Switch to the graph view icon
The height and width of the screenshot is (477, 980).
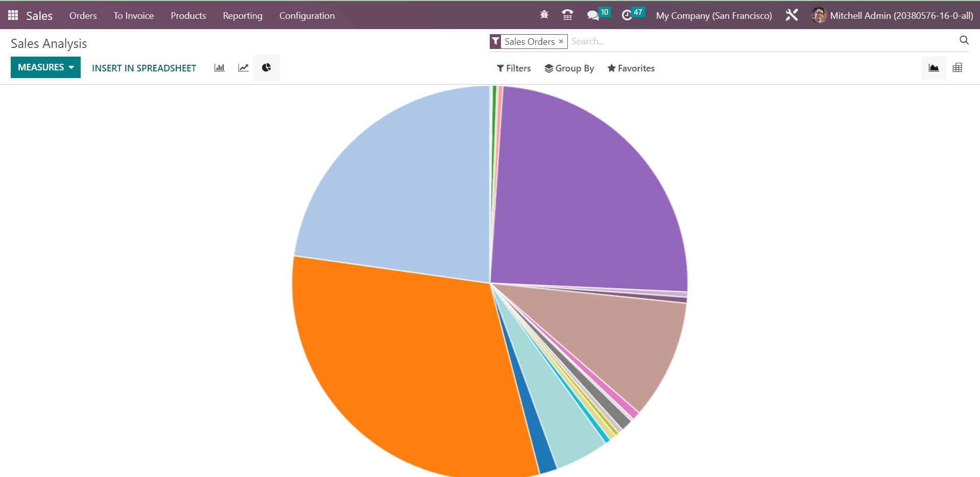[934, 68]
